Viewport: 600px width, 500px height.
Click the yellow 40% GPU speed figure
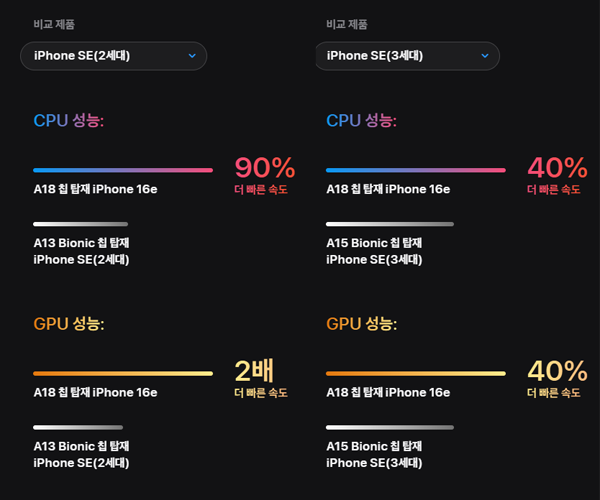[557, 371]
